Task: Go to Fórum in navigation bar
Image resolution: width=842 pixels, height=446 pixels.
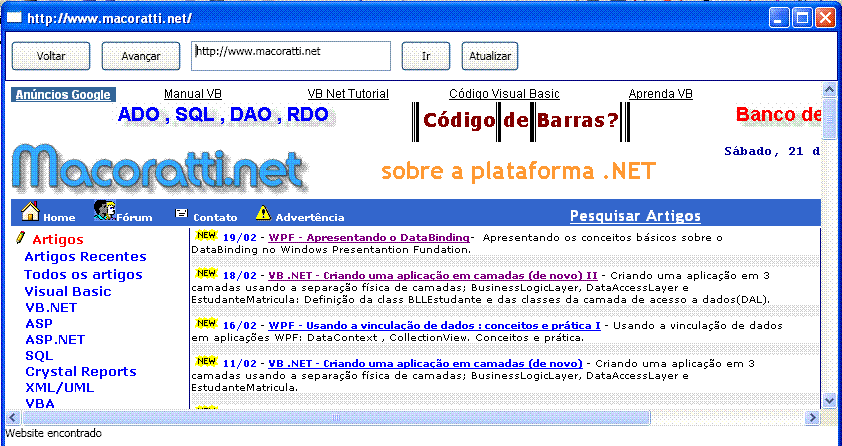Action: coord(135,217)
